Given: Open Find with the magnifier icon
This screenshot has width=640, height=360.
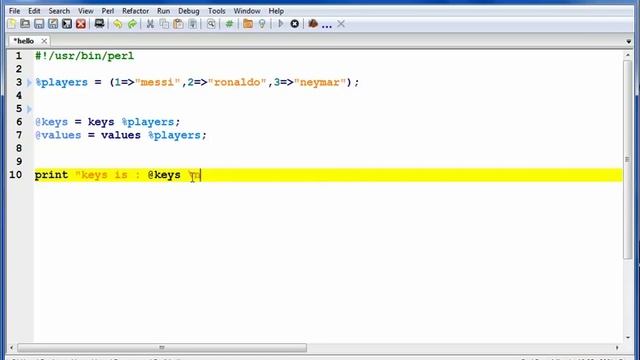Looking at the screenshot, I should coord(211,24).
